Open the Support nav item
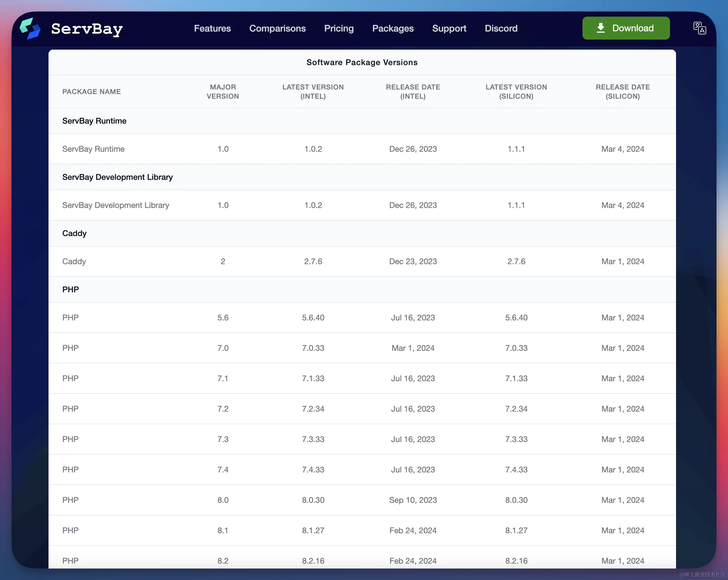Image resolution: width=728 pixels, height=580 pixels. tap(449, 28)
